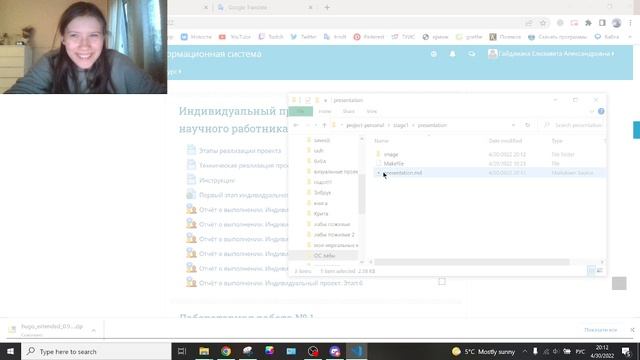Click Explorer up-one-level arrow

324,125
